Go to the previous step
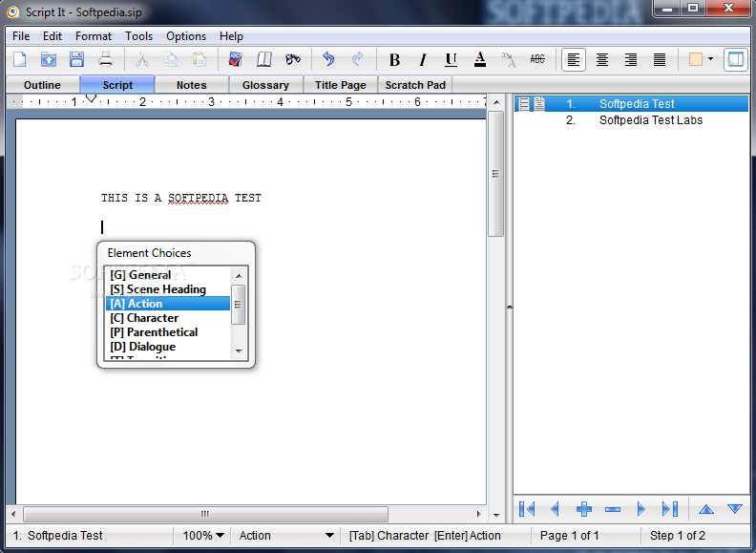Image resolution: width=756 pixels, height=553 pixels. coord(555,509)
